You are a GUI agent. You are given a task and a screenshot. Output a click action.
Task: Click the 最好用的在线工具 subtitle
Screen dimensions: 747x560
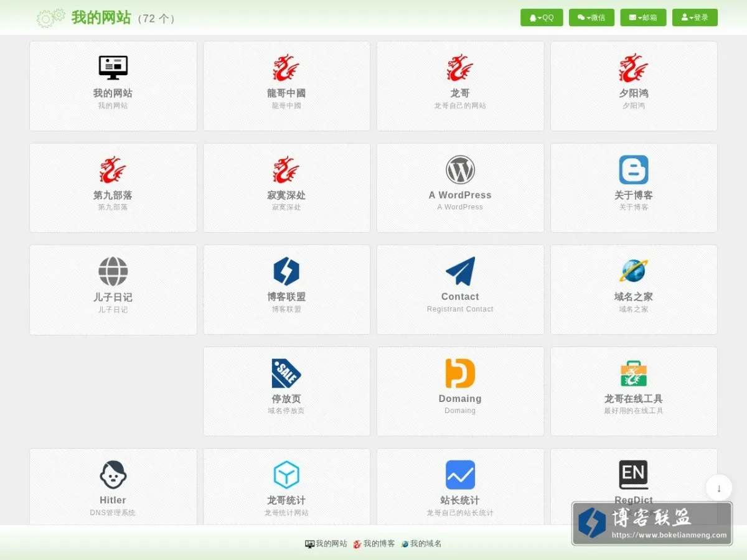[x=634, y=411]
